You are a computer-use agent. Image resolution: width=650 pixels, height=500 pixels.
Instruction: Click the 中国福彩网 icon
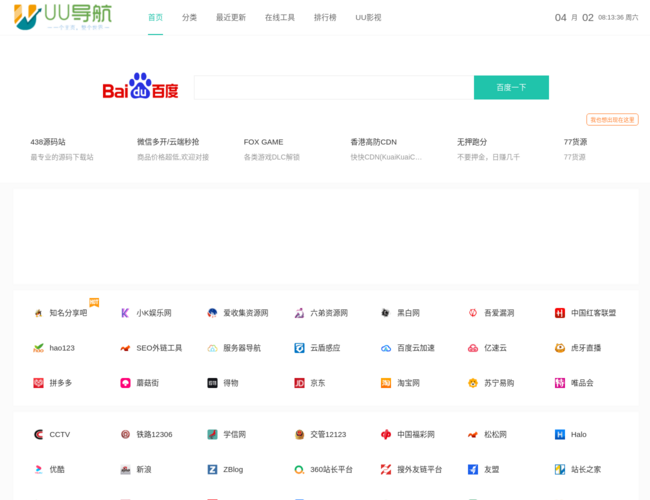(386, 434)
